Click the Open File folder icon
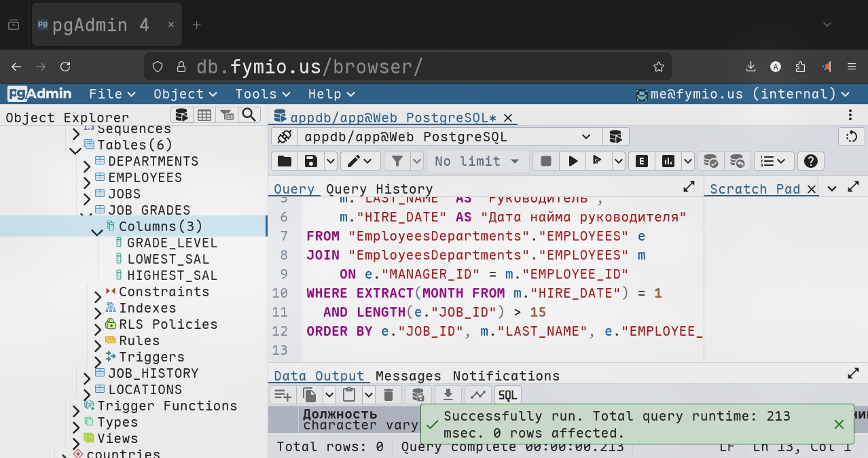 pyautogui.click(x=285, y=161)
